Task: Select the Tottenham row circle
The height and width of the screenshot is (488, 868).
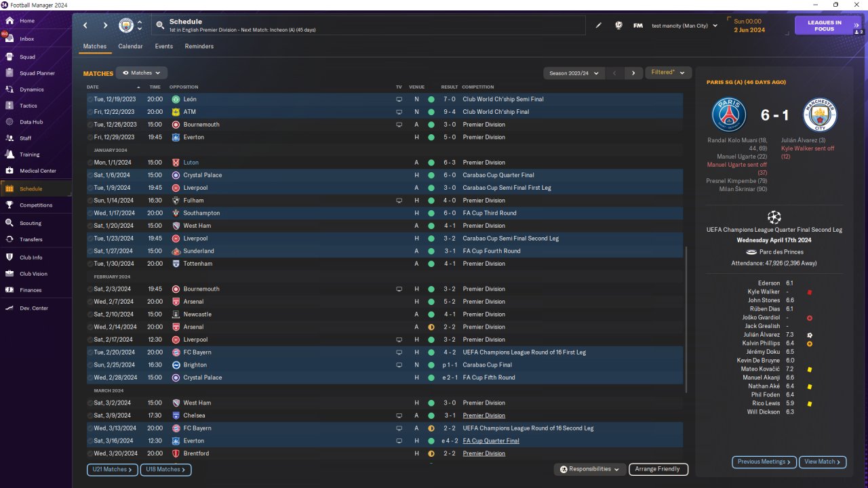Action: [90, 264]
